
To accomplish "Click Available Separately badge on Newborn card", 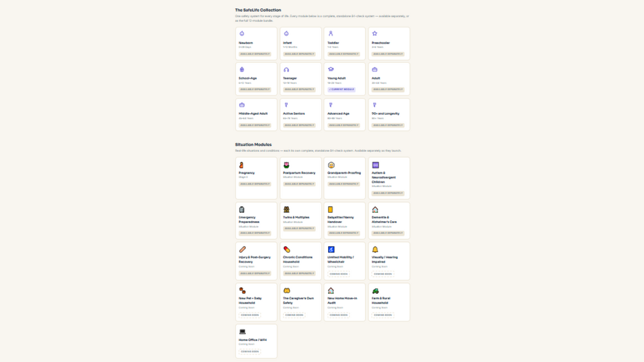I will [x=255, y=54].
